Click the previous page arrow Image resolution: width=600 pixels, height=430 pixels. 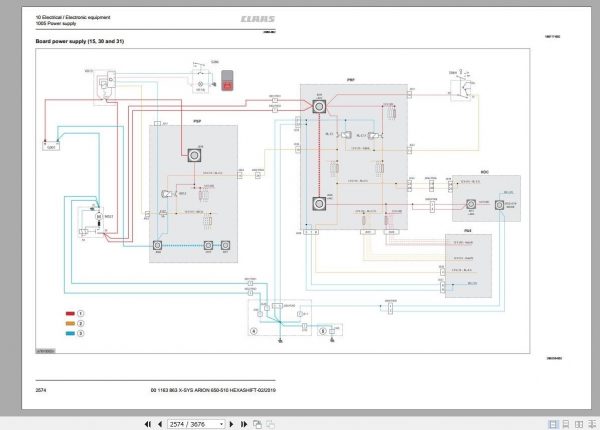click(161, 423)
